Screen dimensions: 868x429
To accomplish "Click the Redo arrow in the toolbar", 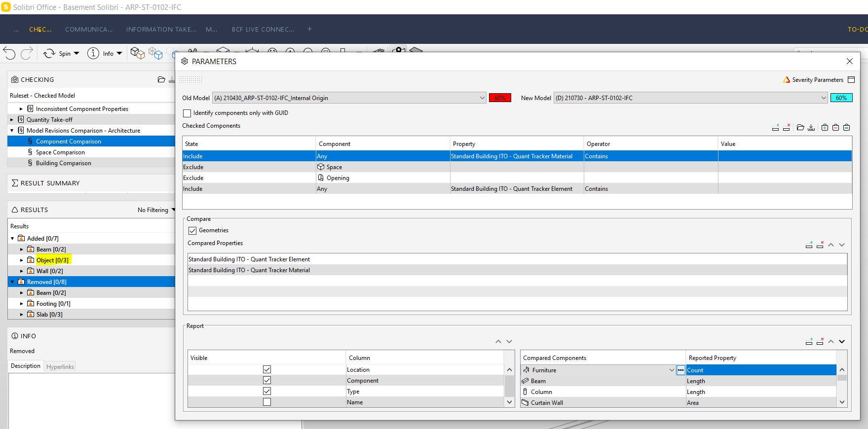I will [27, 53].
